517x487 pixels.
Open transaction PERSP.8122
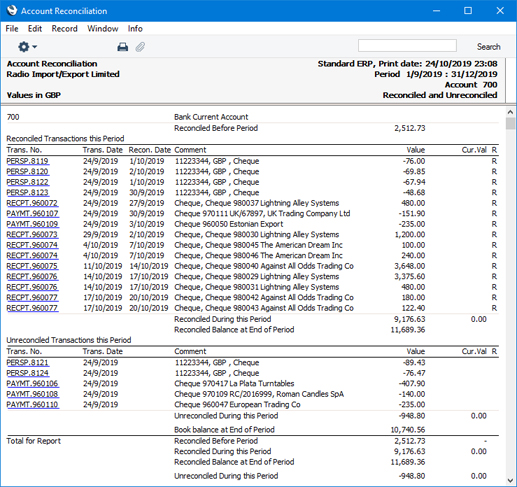[27, 182]
